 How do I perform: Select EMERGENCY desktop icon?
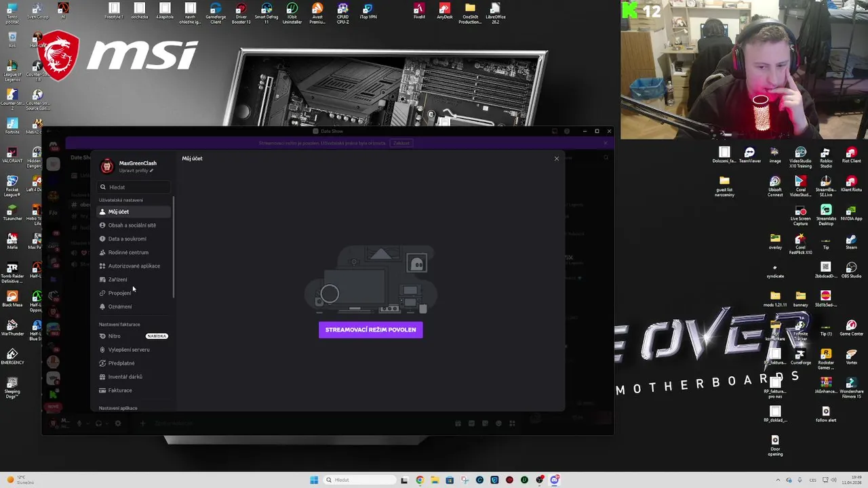pos(12,357)
